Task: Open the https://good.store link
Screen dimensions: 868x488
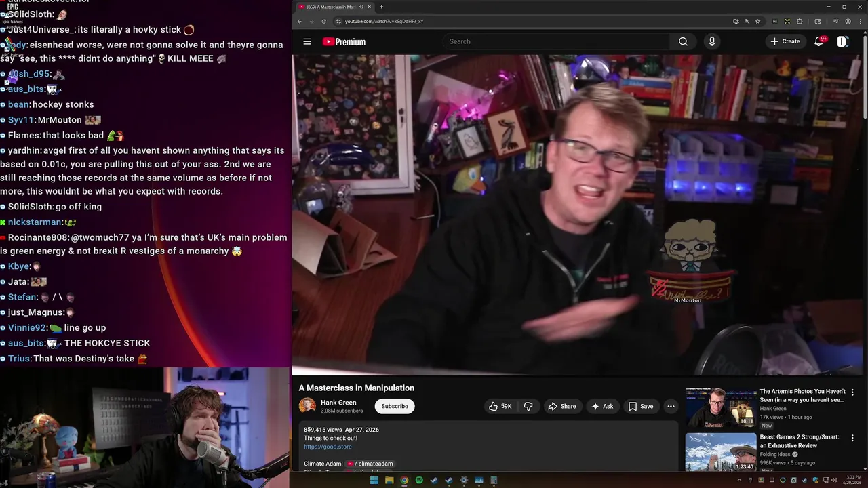Action: tap(328, 447)
